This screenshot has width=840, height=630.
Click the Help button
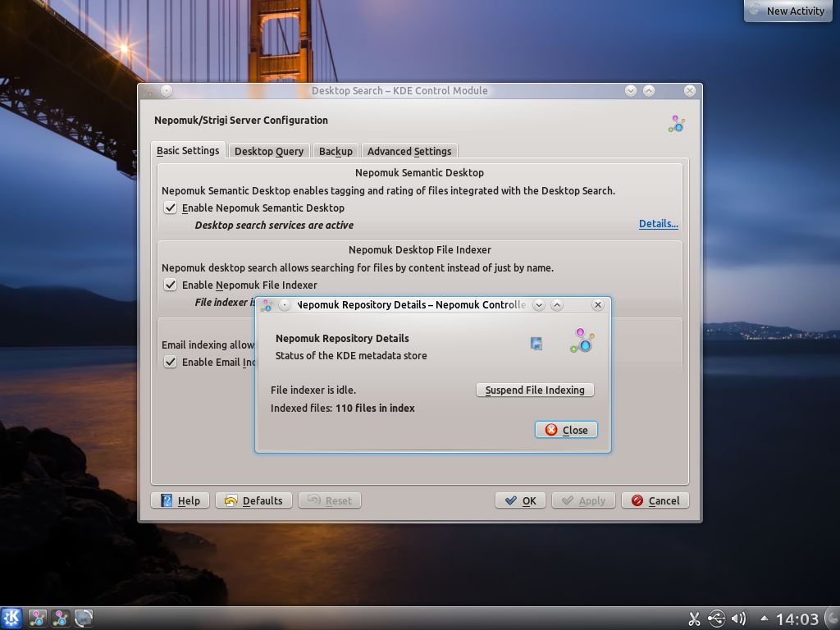pos(180,500)
